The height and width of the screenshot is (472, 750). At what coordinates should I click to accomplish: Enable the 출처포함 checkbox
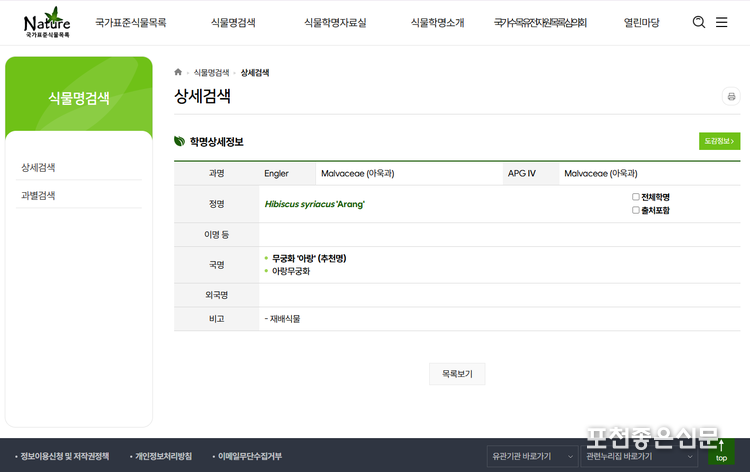636,210
